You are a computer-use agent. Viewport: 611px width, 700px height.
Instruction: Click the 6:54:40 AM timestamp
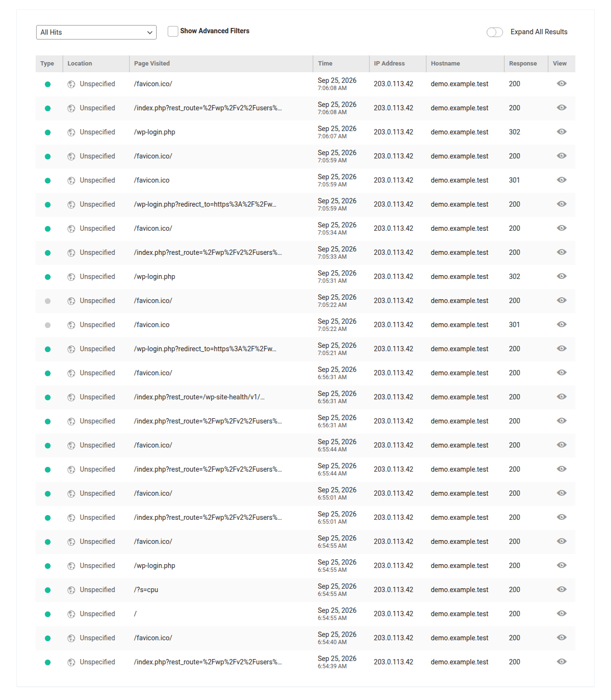[332, 642]
